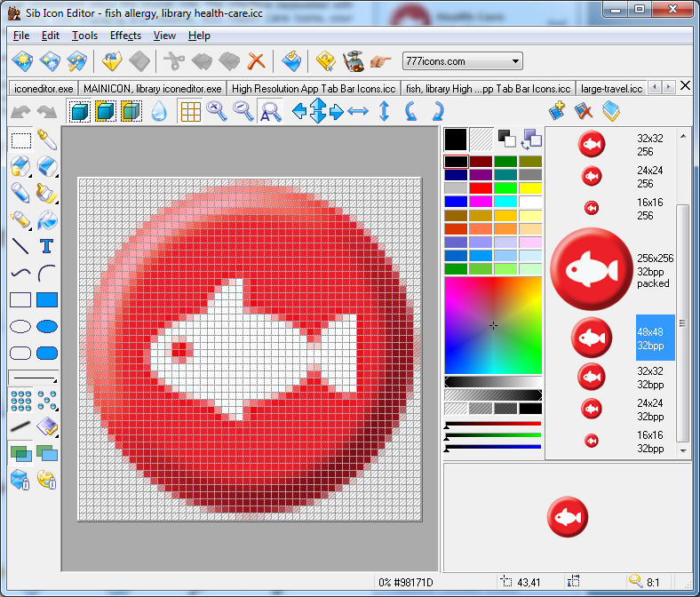Adjust the blue channel slider
The width and height of the screenshot is (700, 597).
[x=493, y=448]
